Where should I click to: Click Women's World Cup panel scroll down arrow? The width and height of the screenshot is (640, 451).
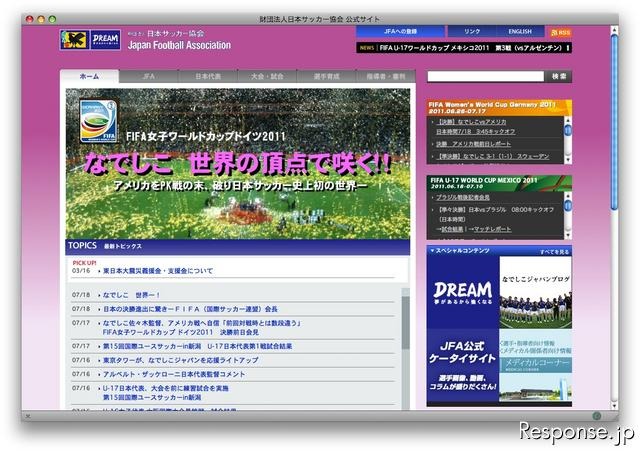[567, 160]
